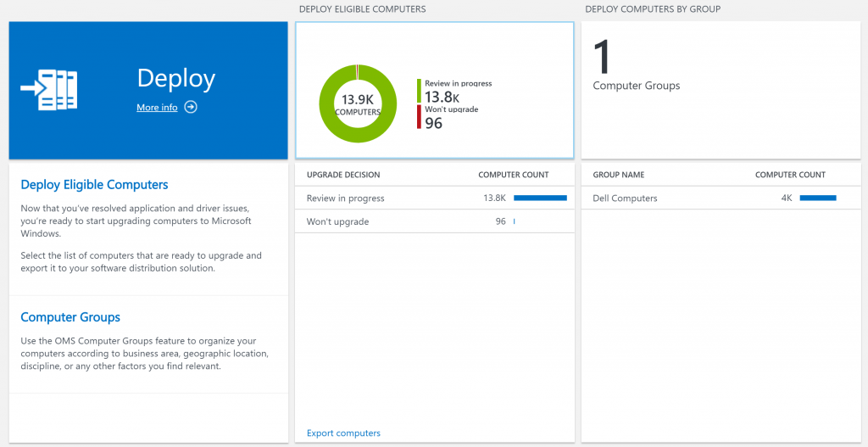Click the 13.9K Computers donut center
The height and width of the screenshot is (447, 868).
tap(358, 104)
